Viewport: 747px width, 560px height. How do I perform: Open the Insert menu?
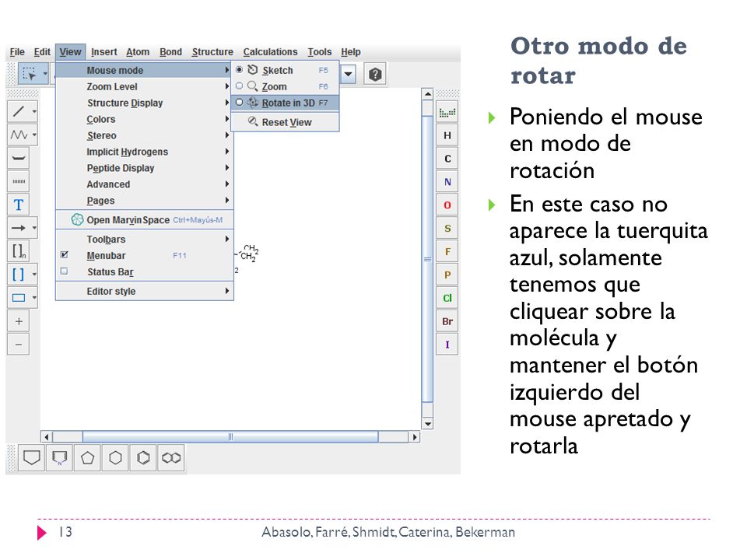[x=103, y=52]
